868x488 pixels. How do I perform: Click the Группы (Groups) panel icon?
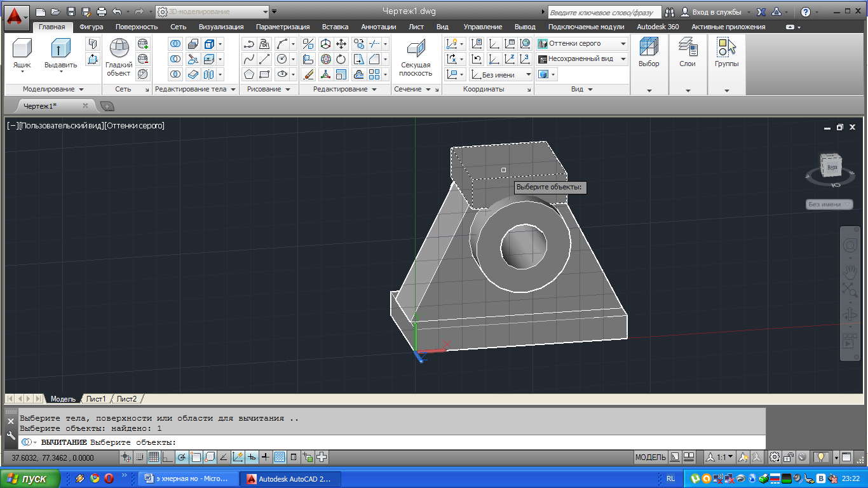(726, 50)
